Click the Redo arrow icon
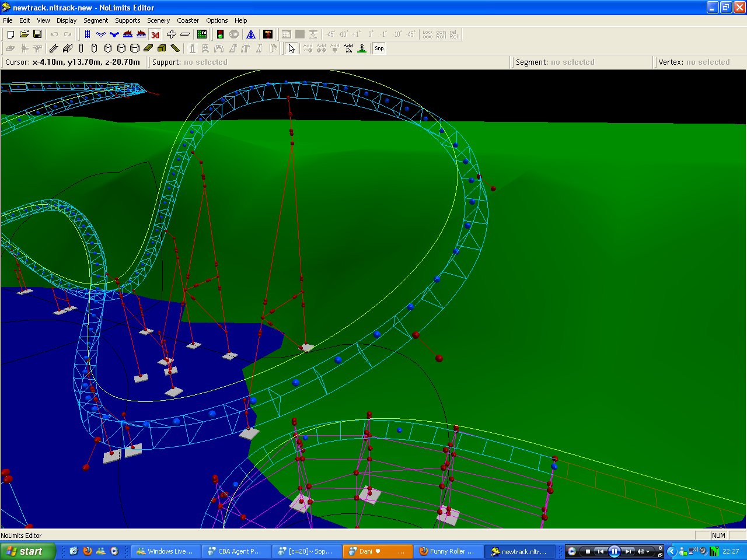 (x=68, y=34)
